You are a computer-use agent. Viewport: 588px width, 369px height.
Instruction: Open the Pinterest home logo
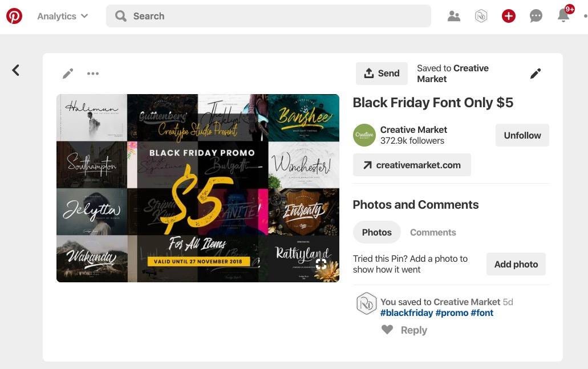point(14,16)
